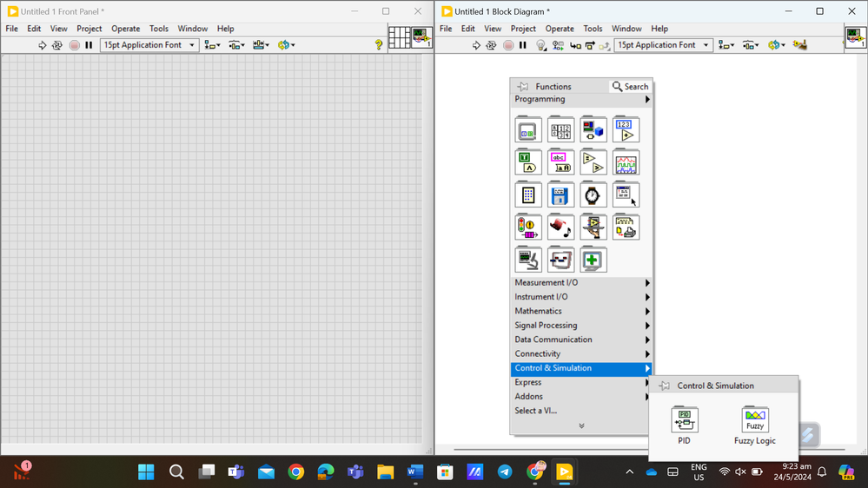The height and width of the screenshot is (488, 868).
Task: Open Tools menu in Front Panel window
Action: pyautogui.click(x=159, y=29)
